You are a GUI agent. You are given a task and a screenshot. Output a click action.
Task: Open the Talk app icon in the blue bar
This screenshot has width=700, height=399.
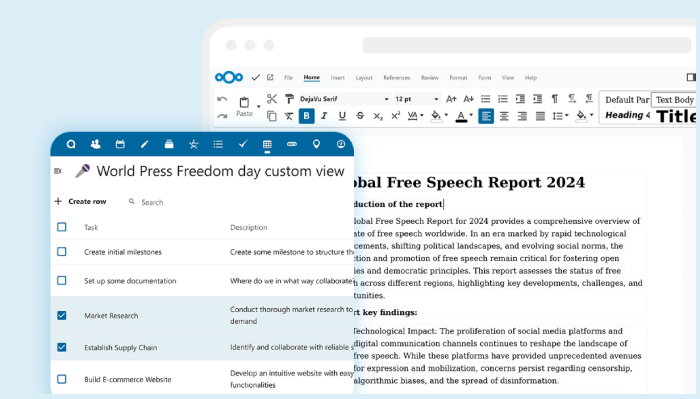click(x=71, y=144)
